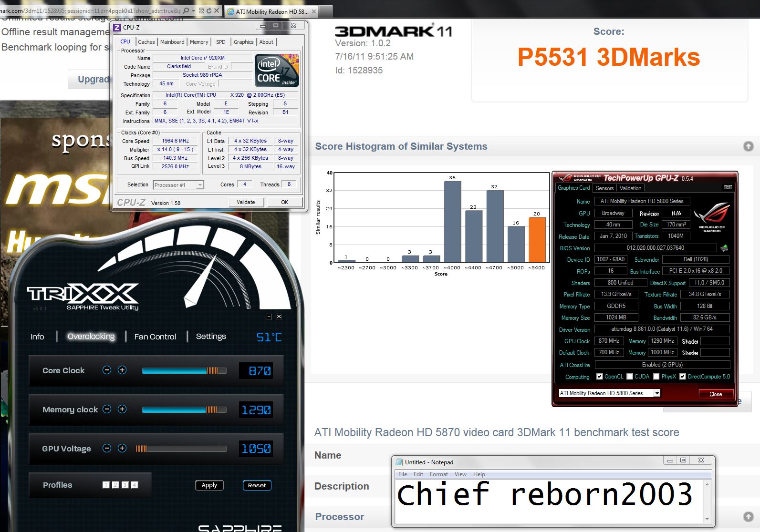Click Close button in GPU-Z

pos(716,394)
